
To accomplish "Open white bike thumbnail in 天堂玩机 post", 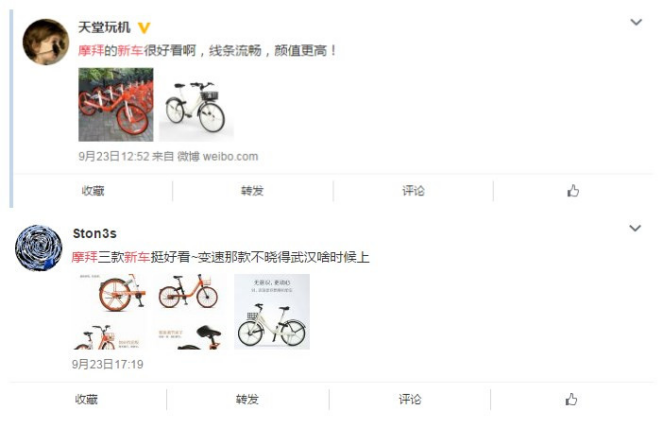I will (x=197, y=104).
